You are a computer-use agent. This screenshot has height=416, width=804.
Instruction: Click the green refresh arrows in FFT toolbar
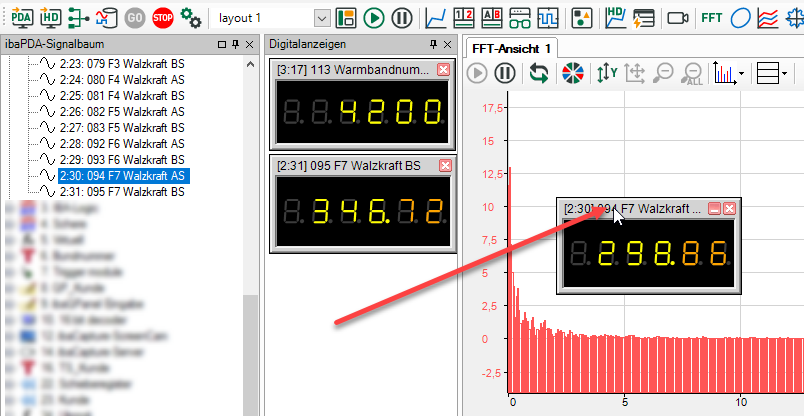(539, 72)
